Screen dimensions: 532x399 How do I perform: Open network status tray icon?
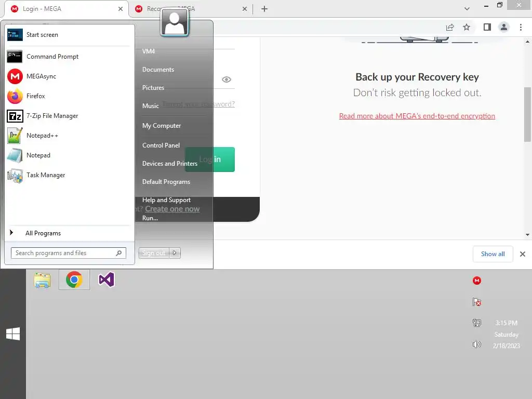477,323
